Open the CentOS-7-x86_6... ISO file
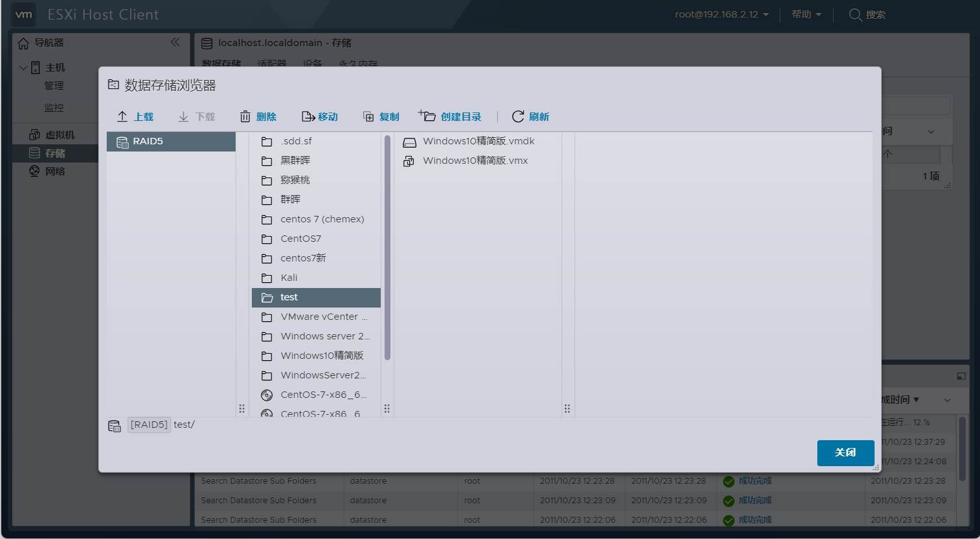980x539 pixels. click(323, 395)
